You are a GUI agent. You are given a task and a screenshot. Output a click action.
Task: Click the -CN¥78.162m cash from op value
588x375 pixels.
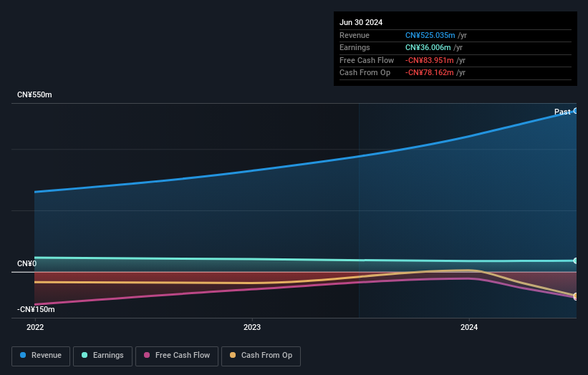[x=430, y=73]
